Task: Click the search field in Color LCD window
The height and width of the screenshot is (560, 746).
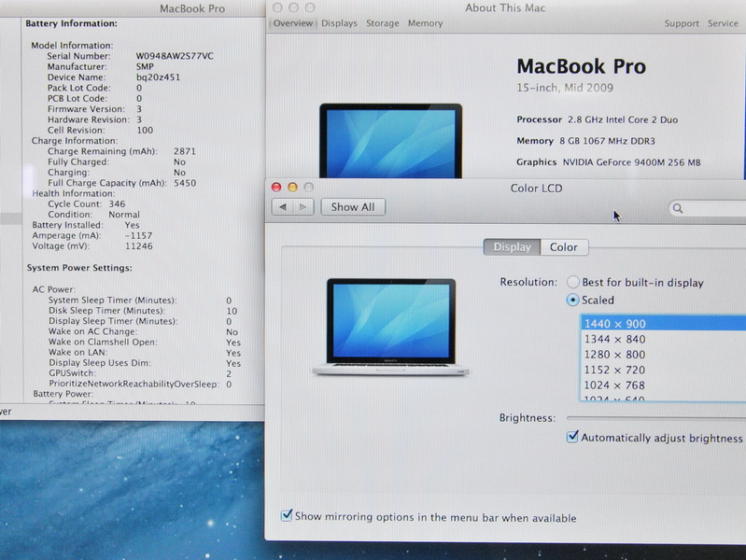Action: click(708, 208)
